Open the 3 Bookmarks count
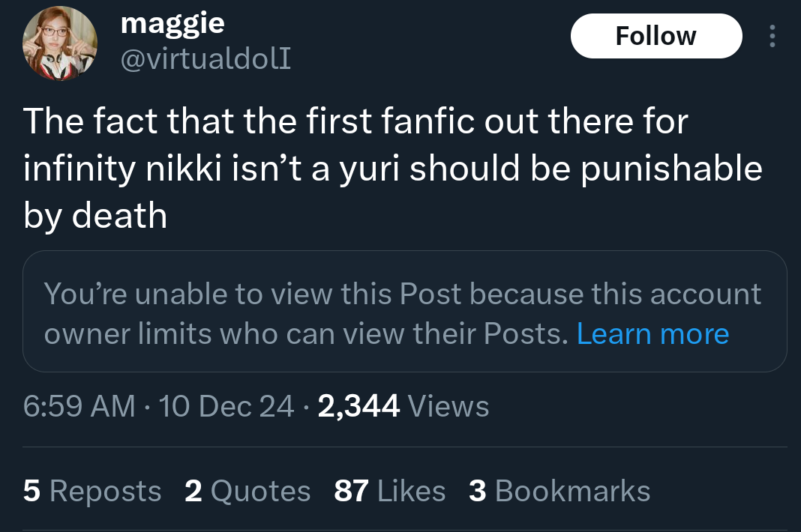Screen dimensions: 801x532 tap(559, 491)
